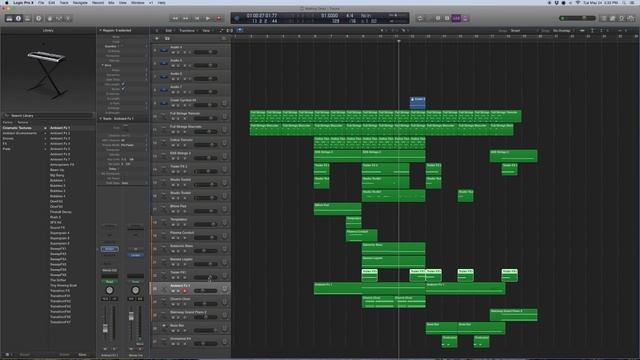Image resolution: width=640 pixels, height=360 pixels.
Task: Start playback with the Play button
Action: click(208, 18)
